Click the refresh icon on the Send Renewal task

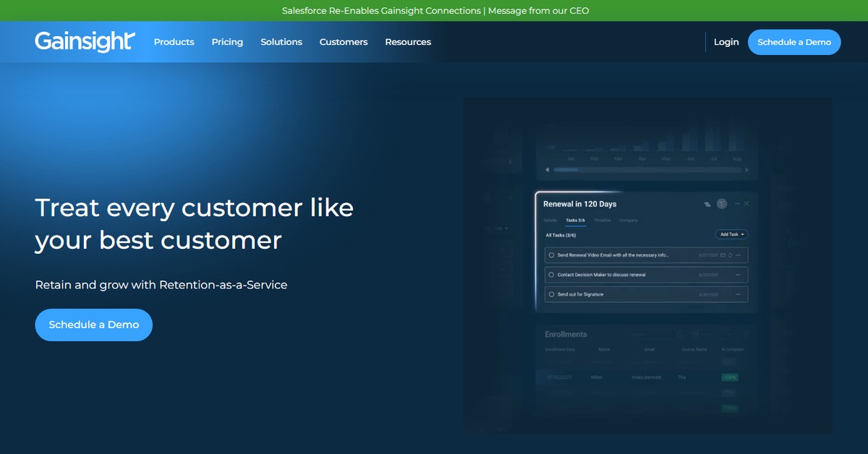pos(731,255)
